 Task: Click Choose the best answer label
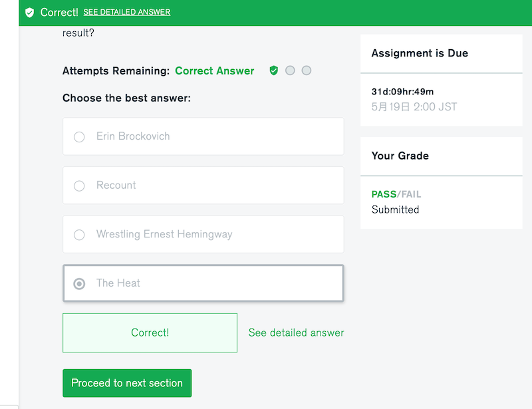click(126, 98)
